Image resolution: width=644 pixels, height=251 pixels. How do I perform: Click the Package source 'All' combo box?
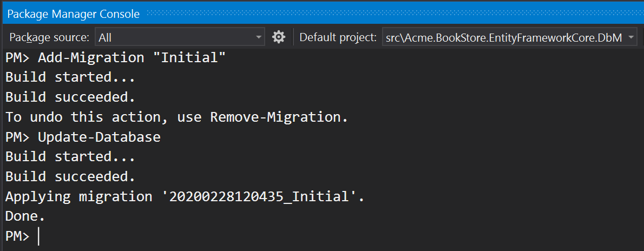click(173, 37)
